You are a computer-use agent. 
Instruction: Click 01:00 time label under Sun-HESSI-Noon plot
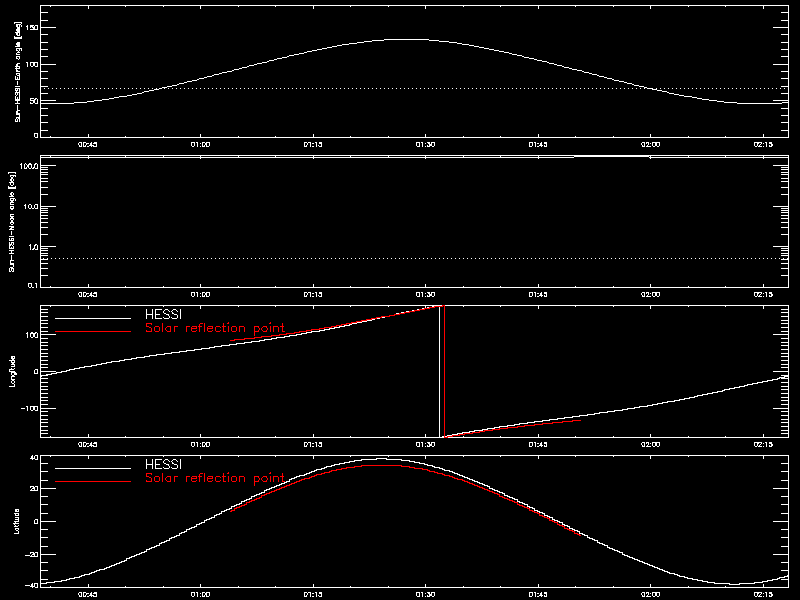tap(201, 294)
